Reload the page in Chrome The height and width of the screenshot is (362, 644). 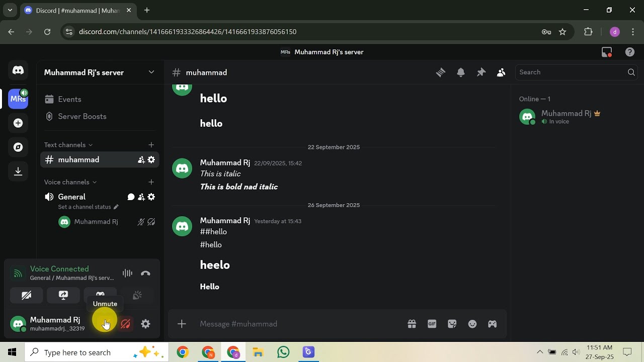point(47,32)
